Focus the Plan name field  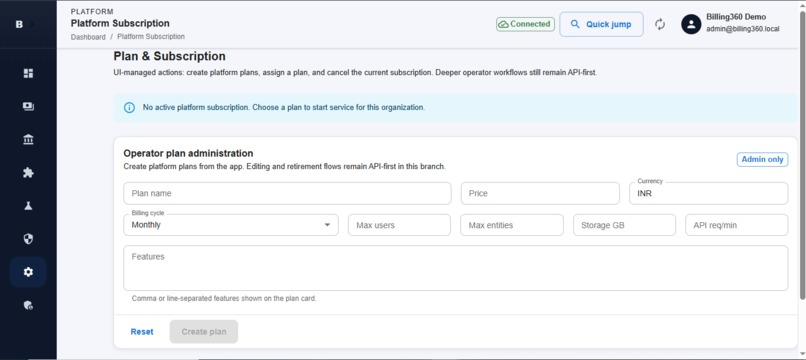[x=287, y=193]
